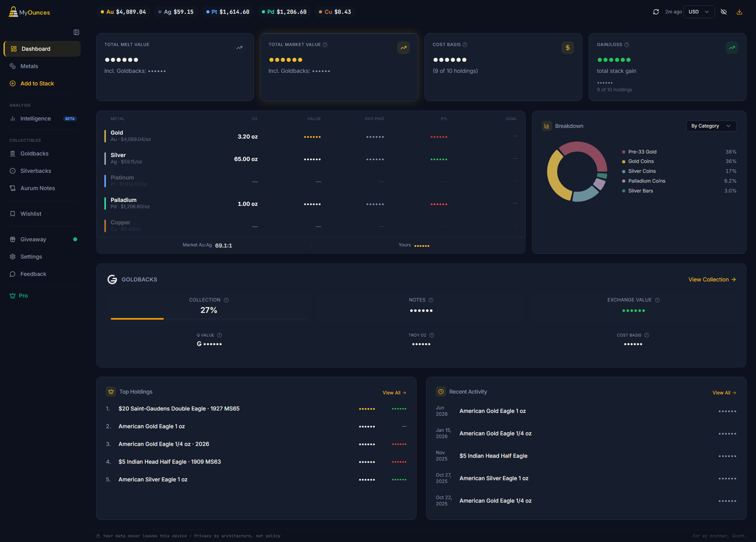Click the Pd palladium spot price chip
The image size is (756, 542).
click(x=284, y=12)
